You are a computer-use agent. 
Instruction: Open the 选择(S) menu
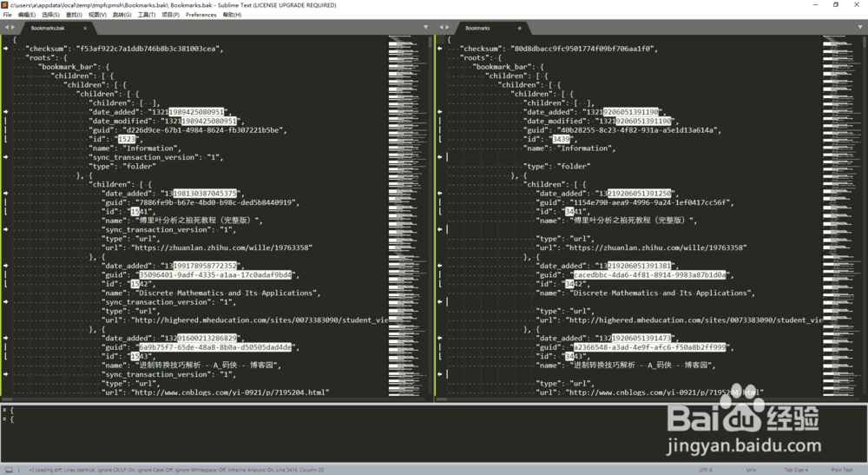coord(50,15)
